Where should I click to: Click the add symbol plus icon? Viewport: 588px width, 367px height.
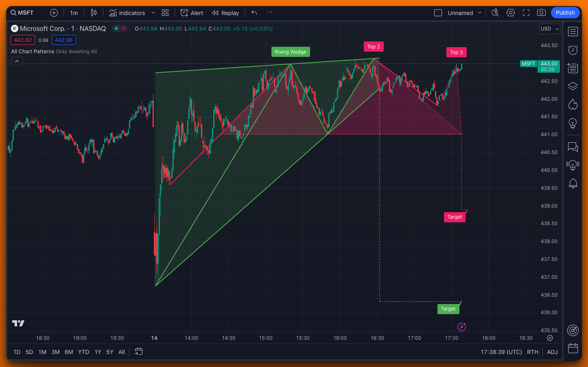54,13
